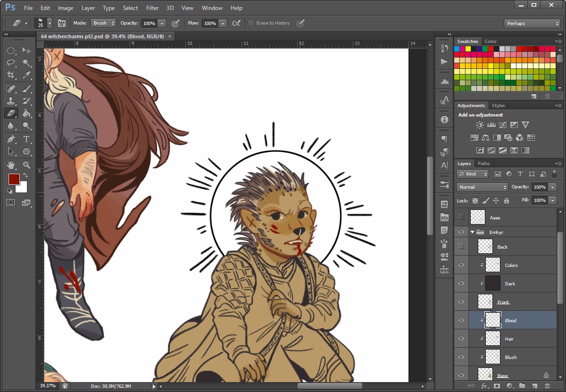This screenshot has width=566, height=392.
Task: Add a Brightness/Contrast adjustment
Action: pyautogui.click(x=480, y=125)
